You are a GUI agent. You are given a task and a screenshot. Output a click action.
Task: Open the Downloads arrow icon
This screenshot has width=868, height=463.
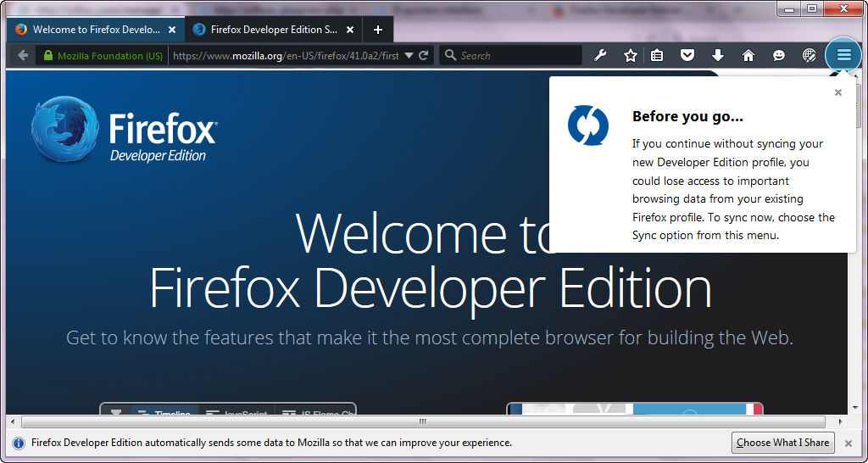[718, 55]
